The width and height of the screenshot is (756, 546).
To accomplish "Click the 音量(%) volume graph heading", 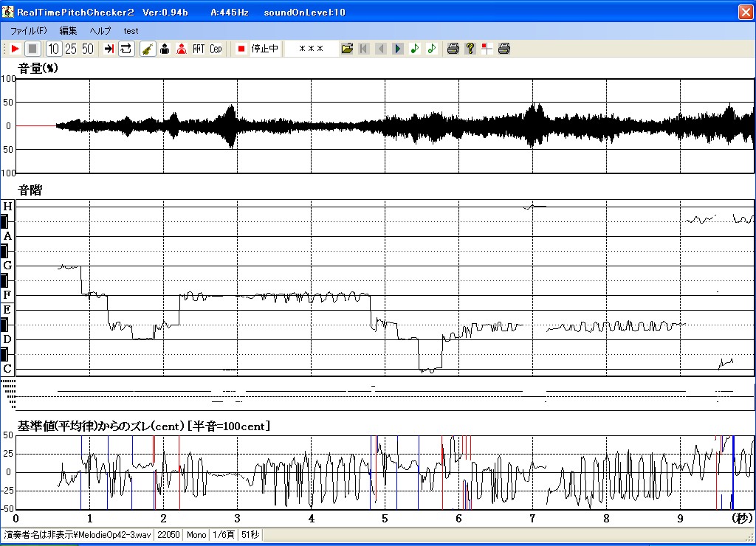I will point(38,69).
